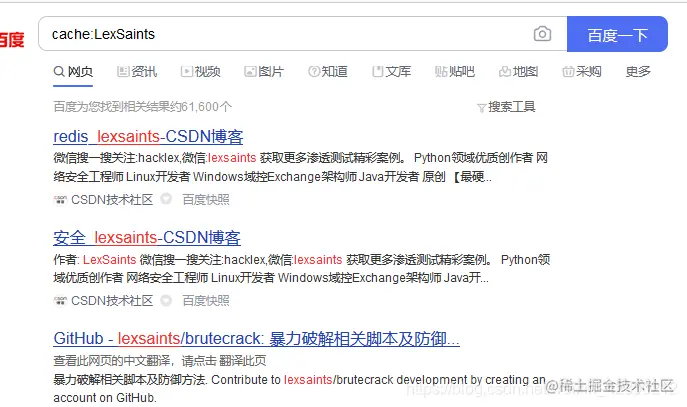
Task: Select the 网页 tab
Action: [73, 71]
